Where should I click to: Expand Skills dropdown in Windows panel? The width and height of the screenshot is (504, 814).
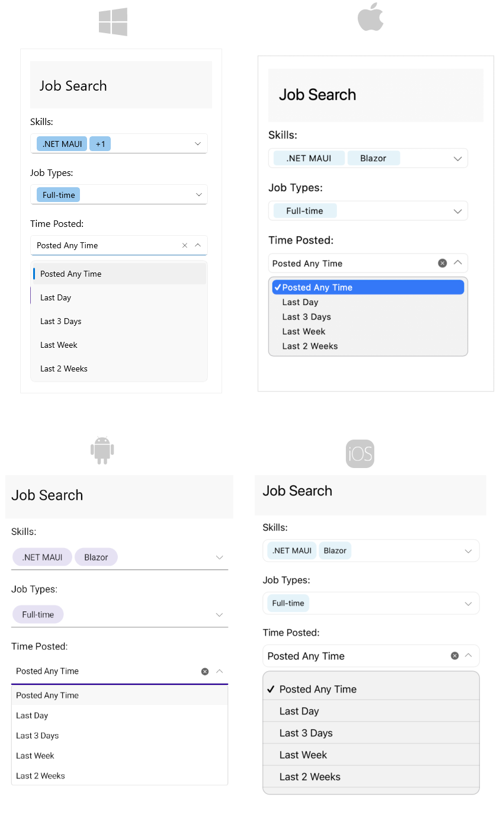click(x=198, y=144)
